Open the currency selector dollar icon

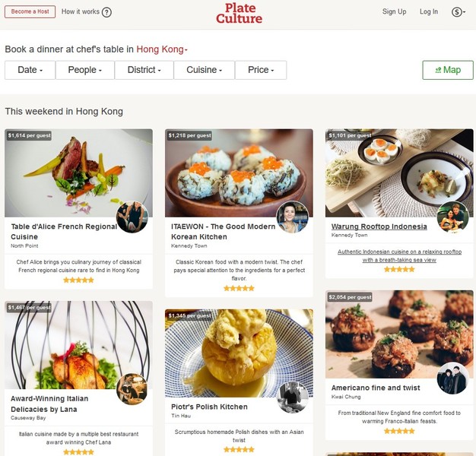pyautogui.click(x=458, y=12)
